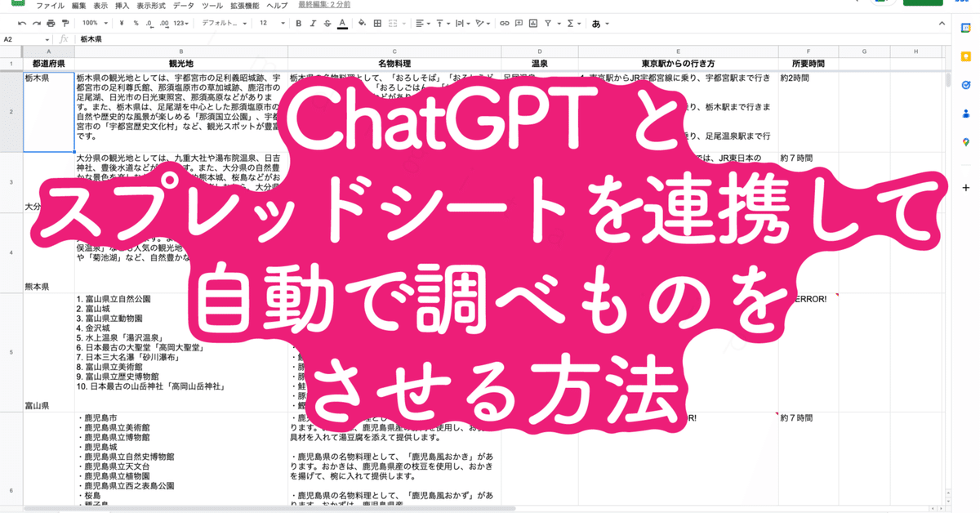Viewport: 980px width, 513px height.
Task: Open the 表示 menu
Action: click(100, 6)
